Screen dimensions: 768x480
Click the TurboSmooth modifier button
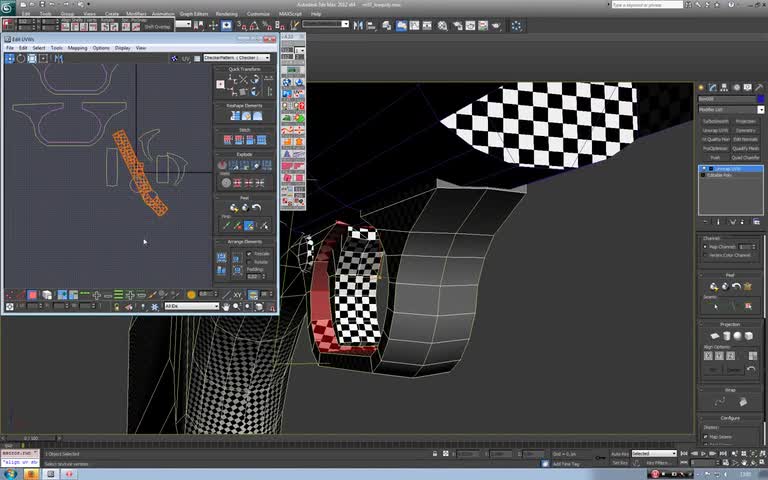pos(714,121)
